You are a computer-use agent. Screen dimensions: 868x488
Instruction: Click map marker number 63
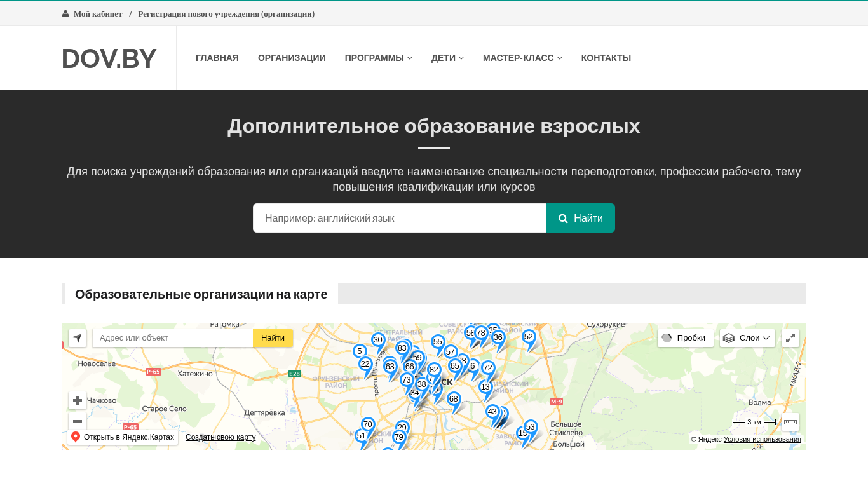390,367
